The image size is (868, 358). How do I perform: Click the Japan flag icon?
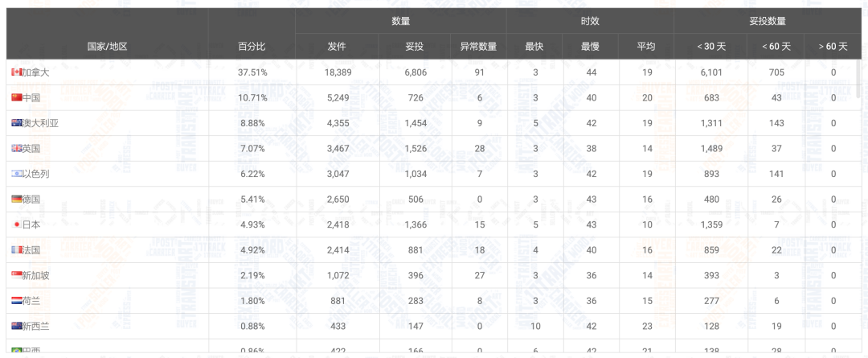(x=17, y=224)
